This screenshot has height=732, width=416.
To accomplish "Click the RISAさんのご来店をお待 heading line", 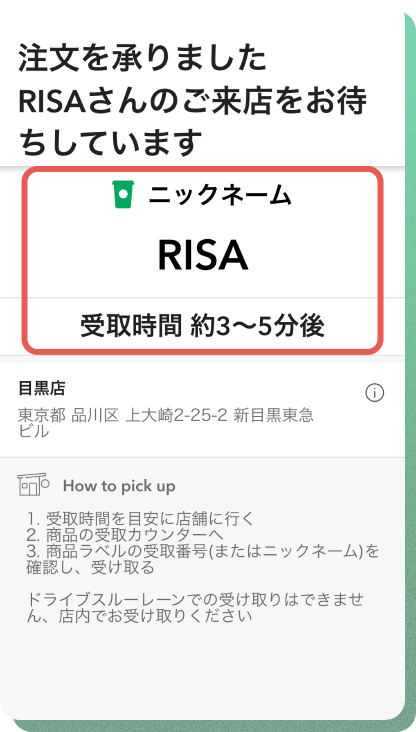I will (x=192, y=101).
